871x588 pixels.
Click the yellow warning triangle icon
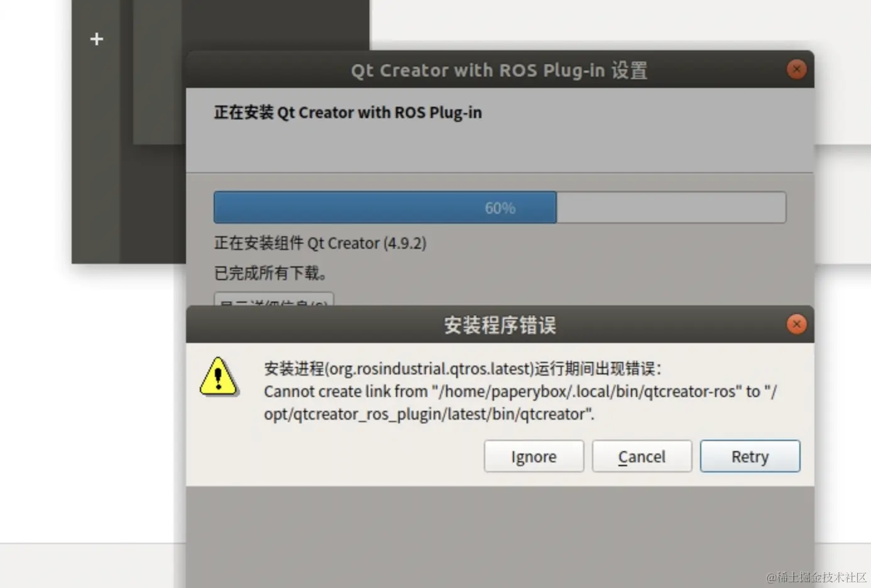(218, 377)
